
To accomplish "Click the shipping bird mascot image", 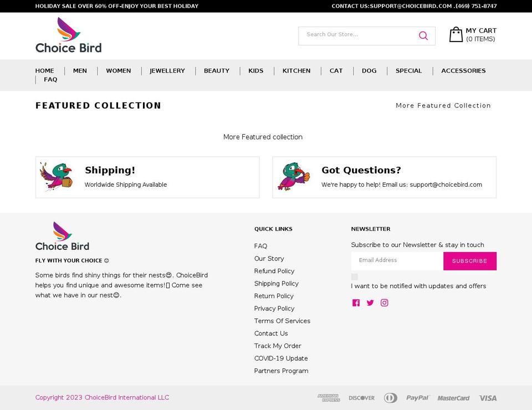I will click(56, 177).
